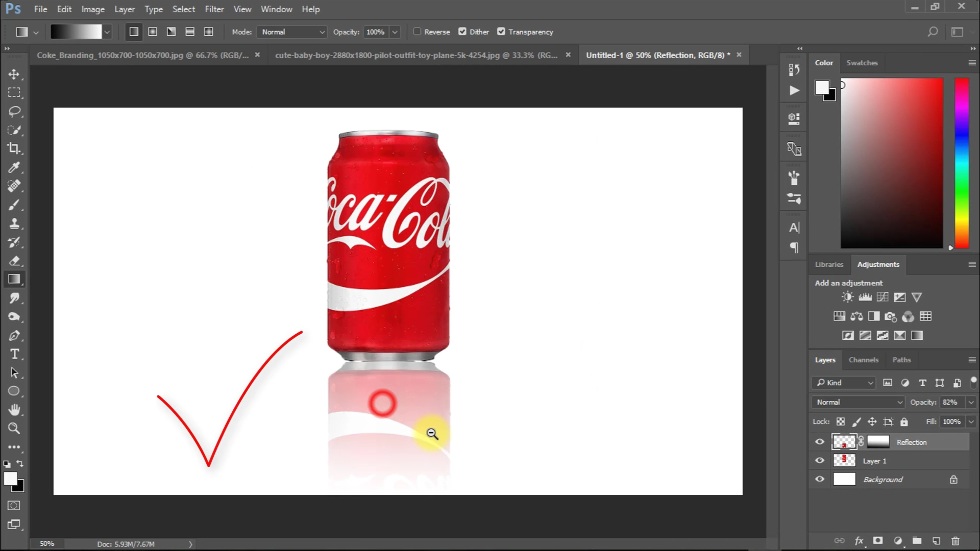Select the Clone Stamp tool
Screen dimensions: 980x551
(14, 223)
